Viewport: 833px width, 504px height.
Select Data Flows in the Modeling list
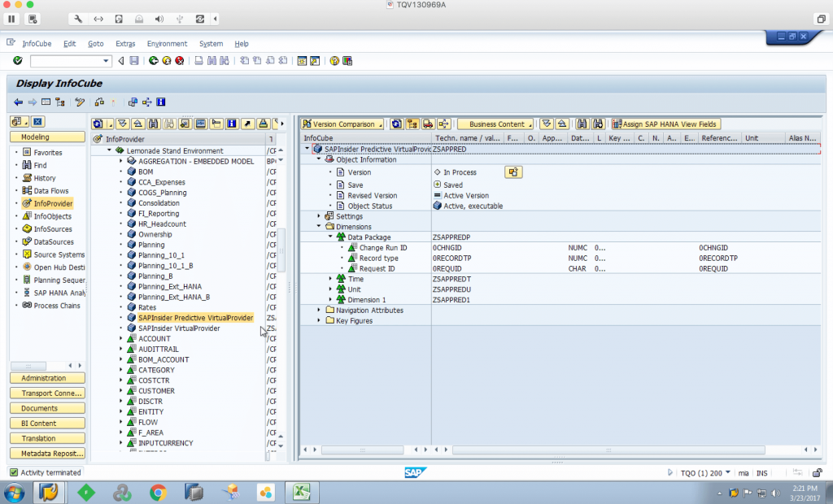[51, 191]
